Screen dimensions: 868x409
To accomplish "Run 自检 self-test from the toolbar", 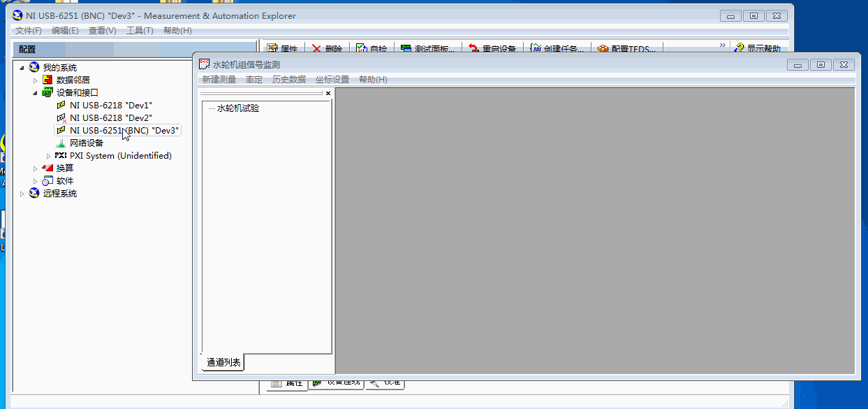I will point(372,49).
